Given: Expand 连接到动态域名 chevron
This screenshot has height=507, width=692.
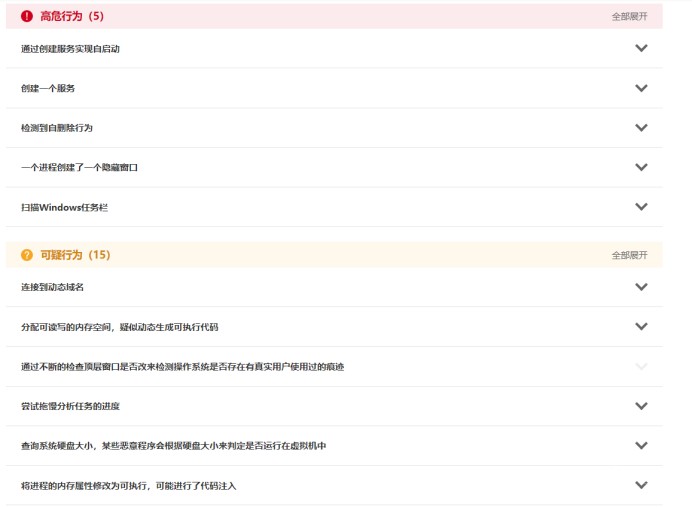Looking at the screenshot, I should [x=641, y=287].
